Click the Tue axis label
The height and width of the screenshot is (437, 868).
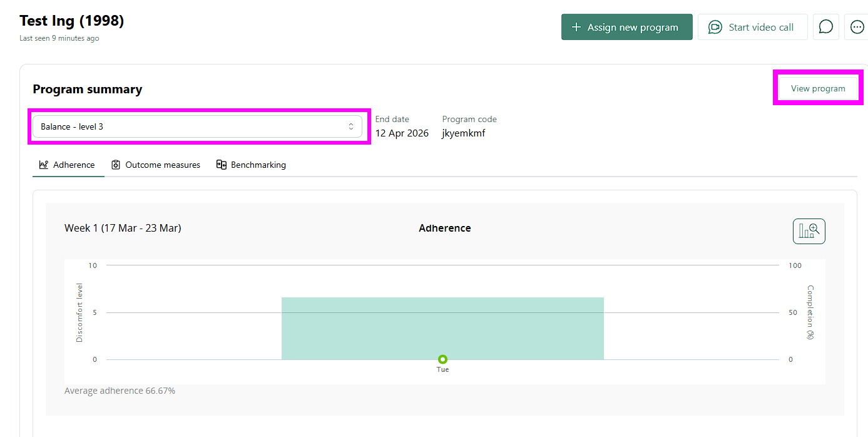pyautogui.click(x=442, y=369)
